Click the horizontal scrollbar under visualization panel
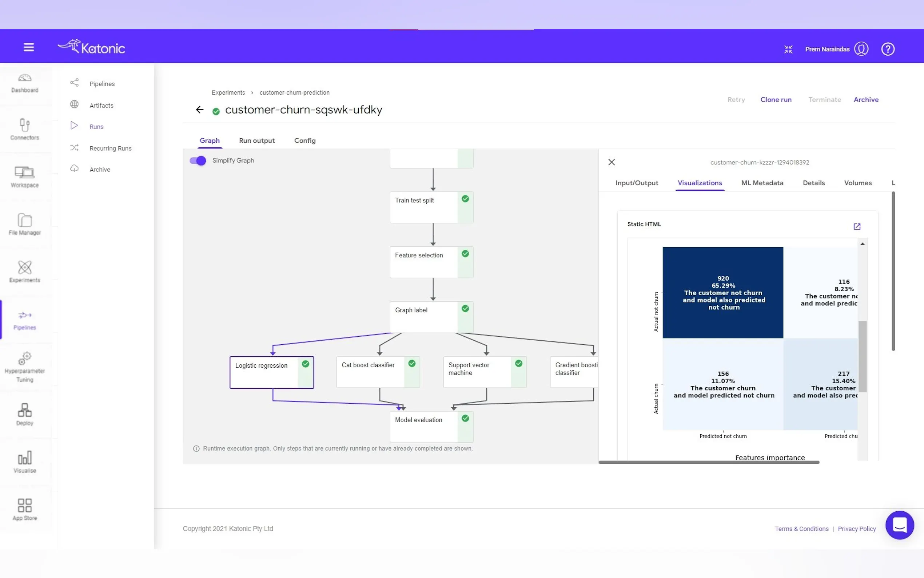924x578 pixels. 709,462
